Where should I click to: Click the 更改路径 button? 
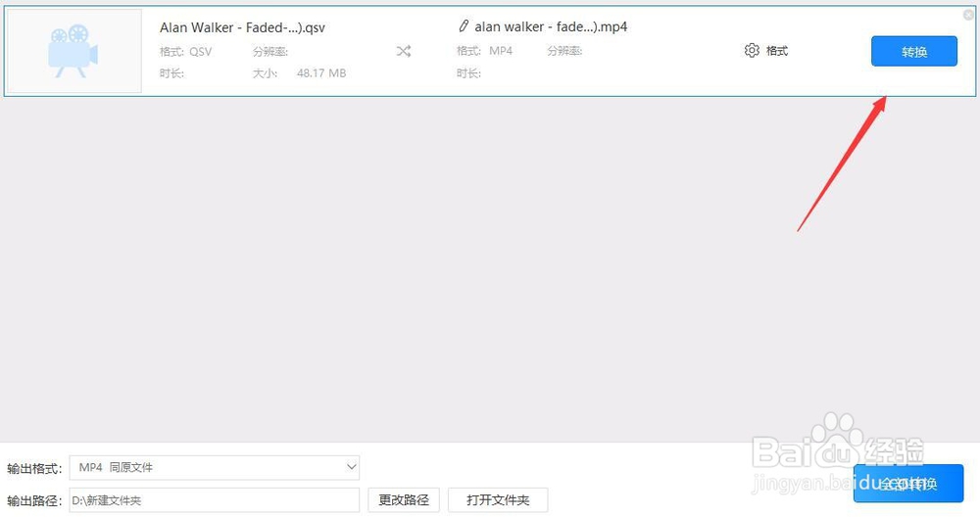[x=404, y=500]
